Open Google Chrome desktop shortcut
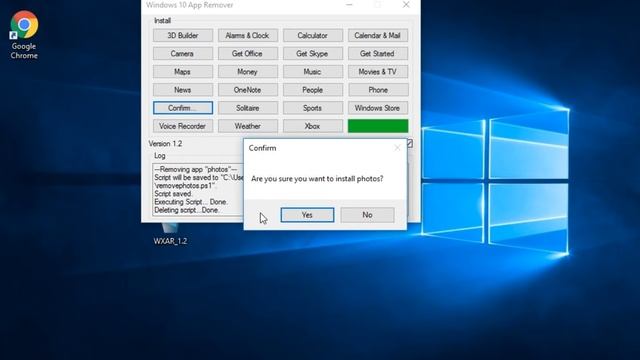Image resolution: width=640 pixels, height=360 pixels. tap(24, 35)
